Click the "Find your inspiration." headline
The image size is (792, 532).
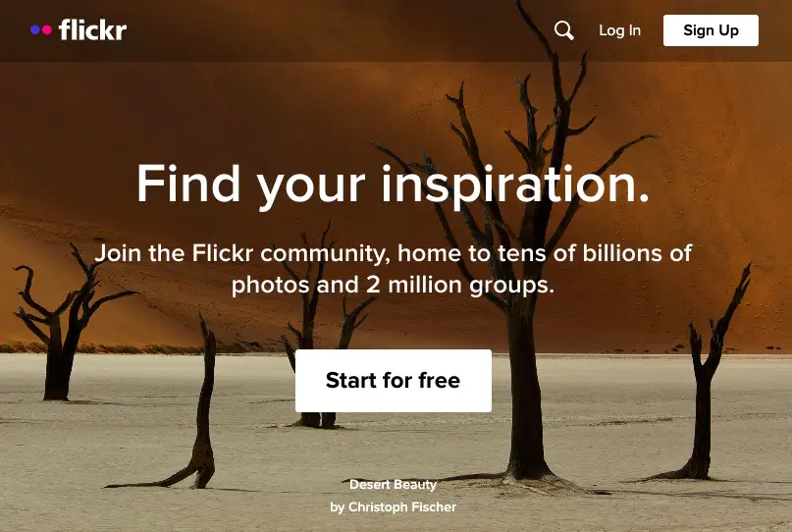click(393, 184)
